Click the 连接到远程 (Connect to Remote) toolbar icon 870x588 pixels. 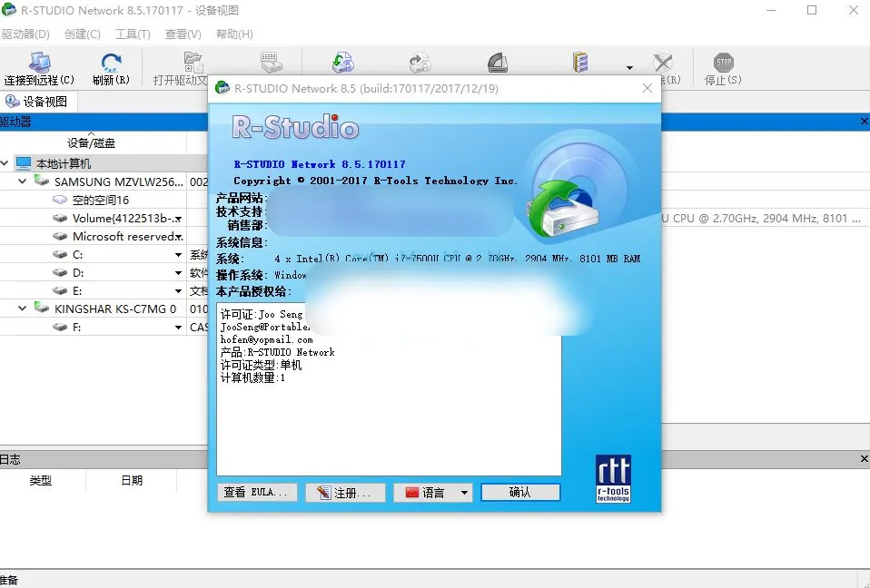[x=39, y=62]
